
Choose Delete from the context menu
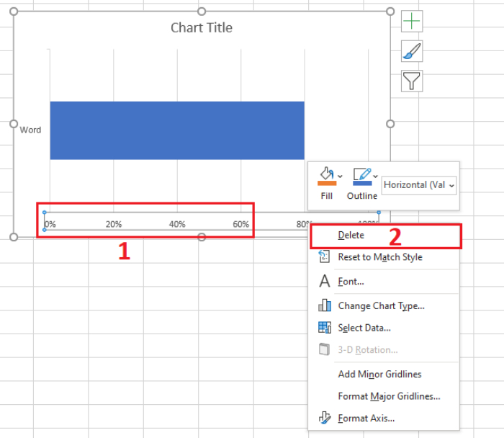386,236
